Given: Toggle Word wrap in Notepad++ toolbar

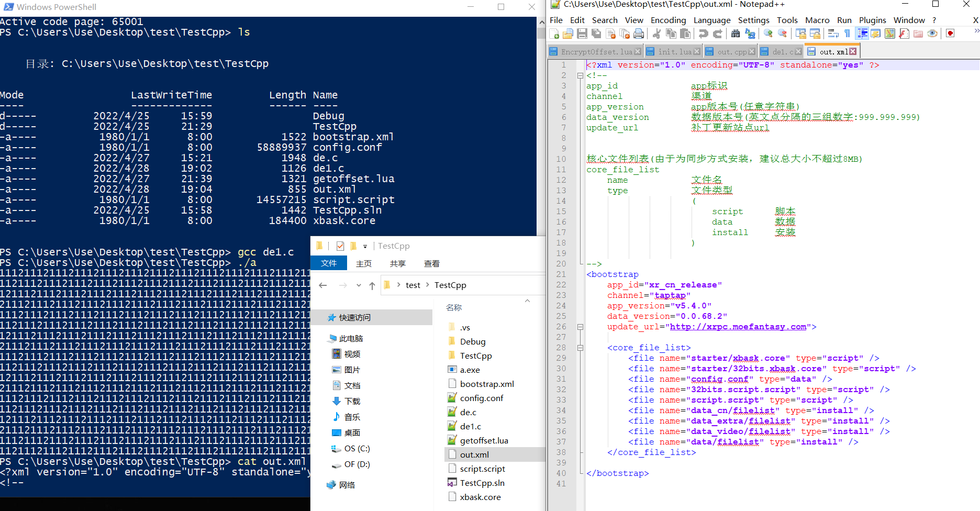Looking at the screenshot, I should pyautogui.click(x=833, y=34).
